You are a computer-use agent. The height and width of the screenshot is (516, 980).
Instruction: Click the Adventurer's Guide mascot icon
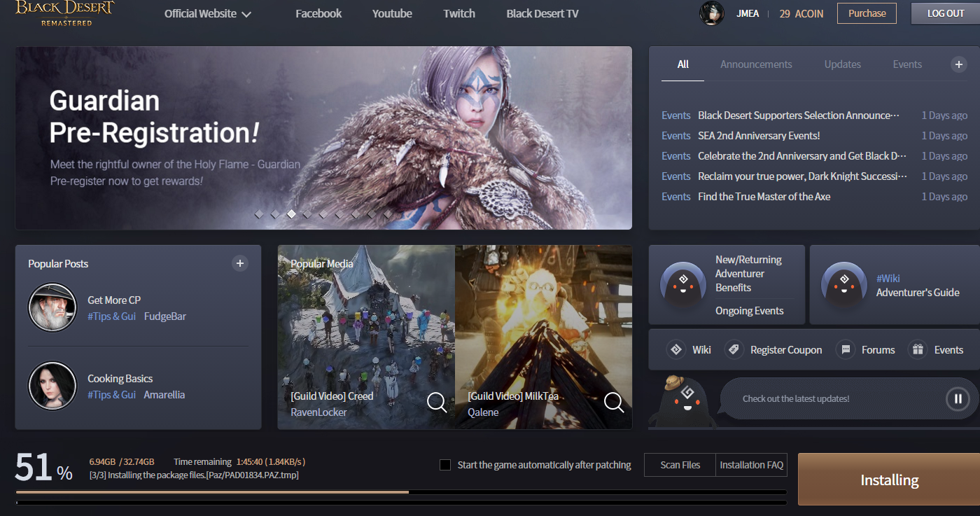click(x=843, y=285)
